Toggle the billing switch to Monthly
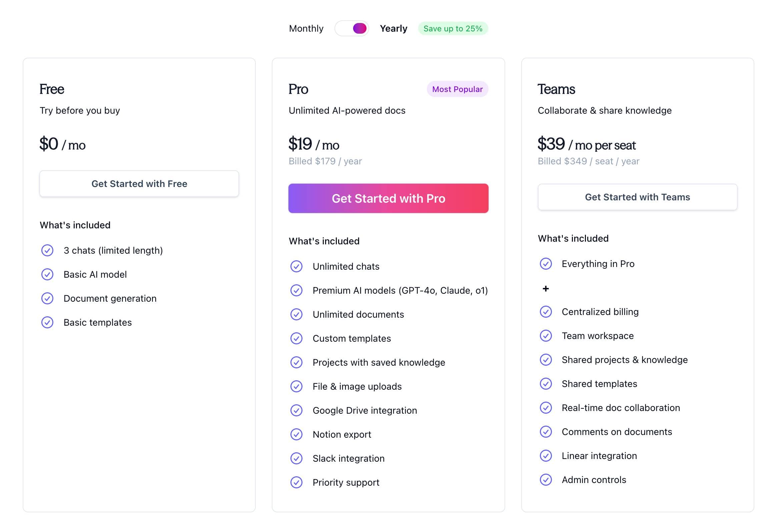 point(351,28)
